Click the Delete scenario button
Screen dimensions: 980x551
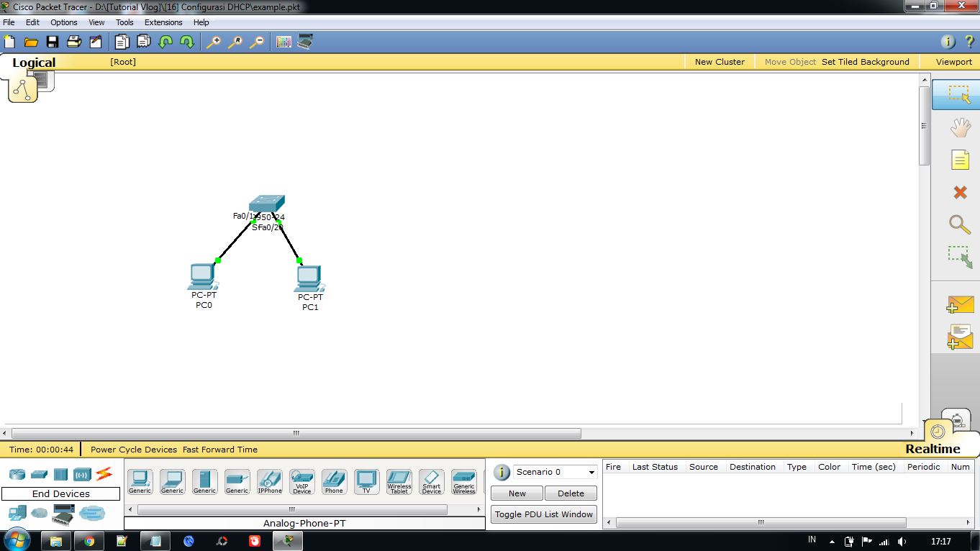tap(571, 493)
